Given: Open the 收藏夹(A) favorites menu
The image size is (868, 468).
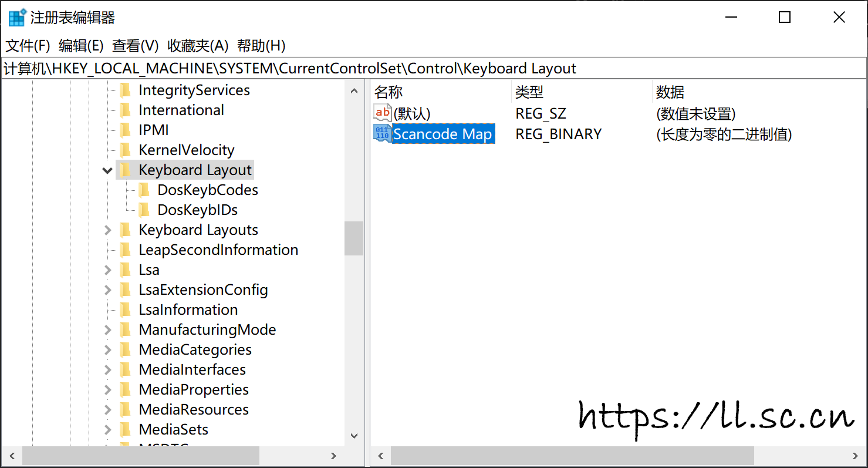Looking at the screenshot, I should coord(198,46).
